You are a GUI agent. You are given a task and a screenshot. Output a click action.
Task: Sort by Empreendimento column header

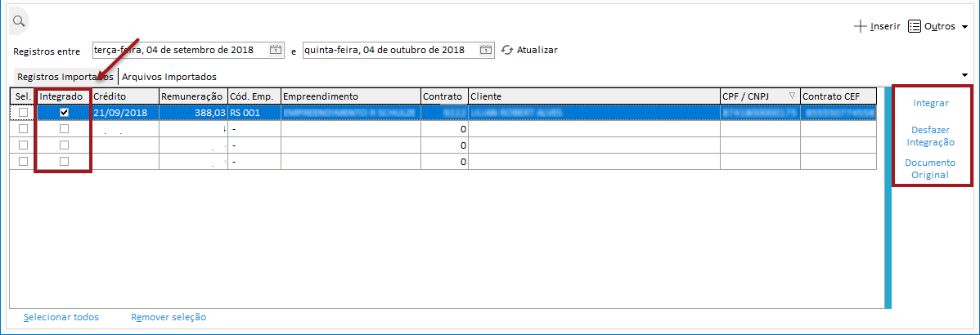coord(351,96)
